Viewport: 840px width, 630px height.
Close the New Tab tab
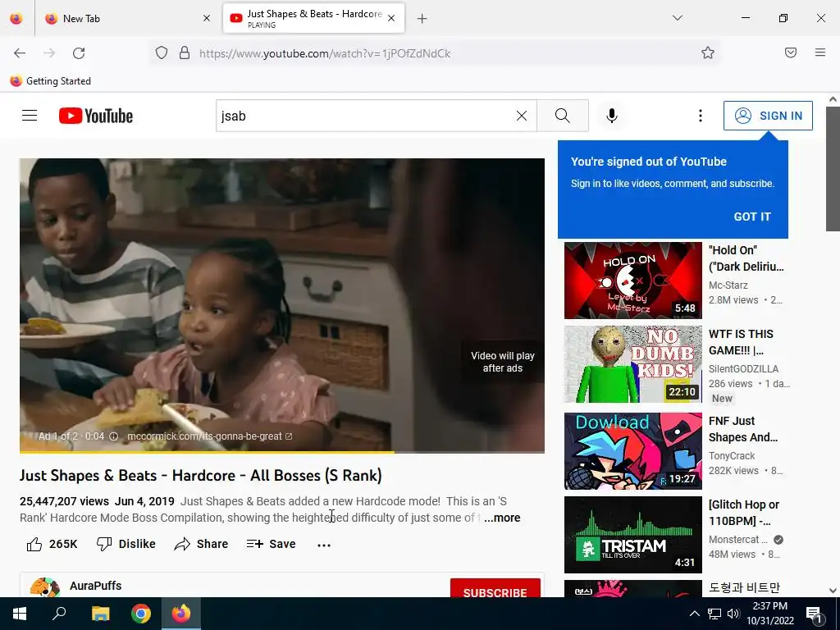pyautogui.click(x=207, y=18)
